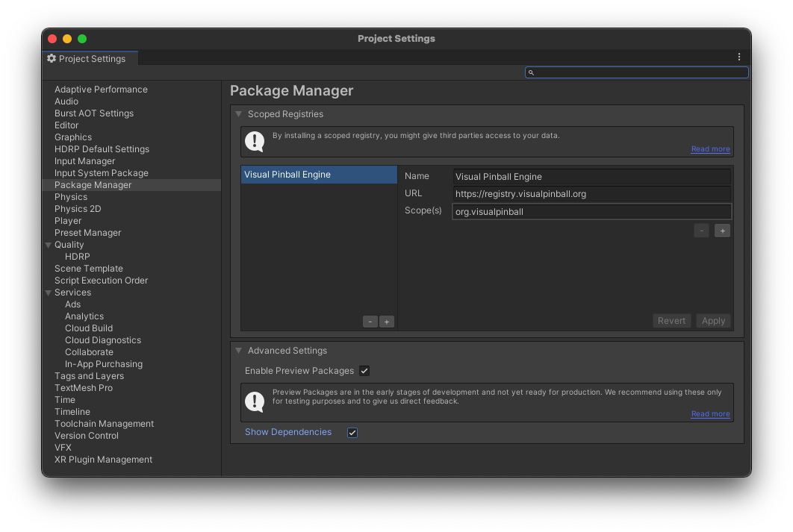Open the three-dot window options menu
Viewport: 793px width, 532px height.
tap(739, 57)
